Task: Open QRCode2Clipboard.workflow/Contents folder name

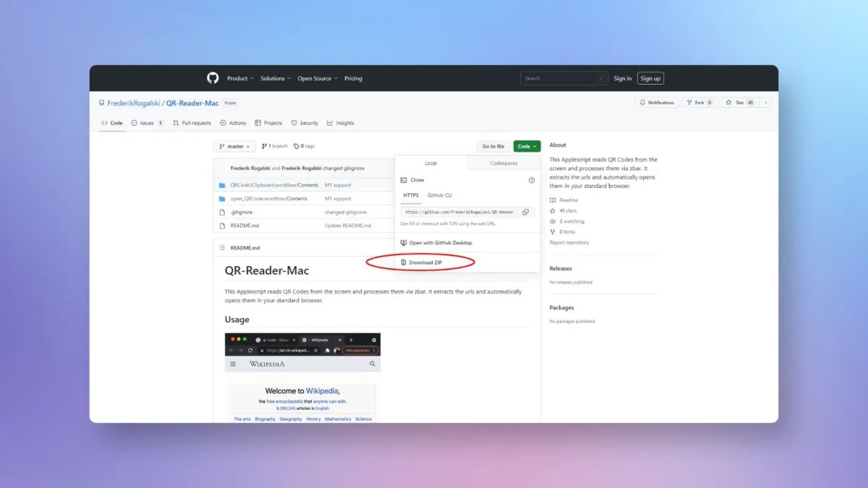Action: 274,185
